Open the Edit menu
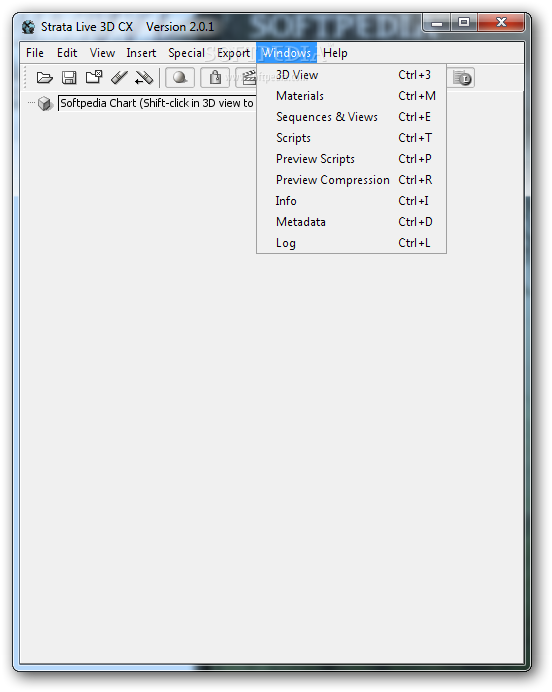This screenshot has height=692, width=552. click(x=67, y=53)
